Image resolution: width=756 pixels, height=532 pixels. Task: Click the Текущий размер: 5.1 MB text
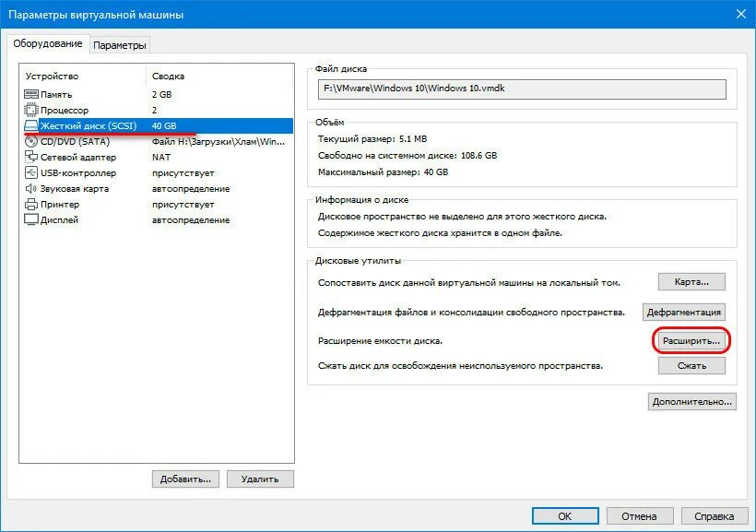pyautogui.click(x=372, y=139)
